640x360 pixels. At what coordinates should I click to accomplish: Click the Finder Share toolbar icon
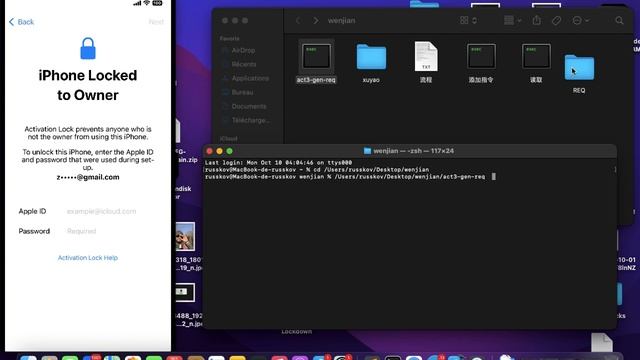pyautogui.click(x=537, y=20)
